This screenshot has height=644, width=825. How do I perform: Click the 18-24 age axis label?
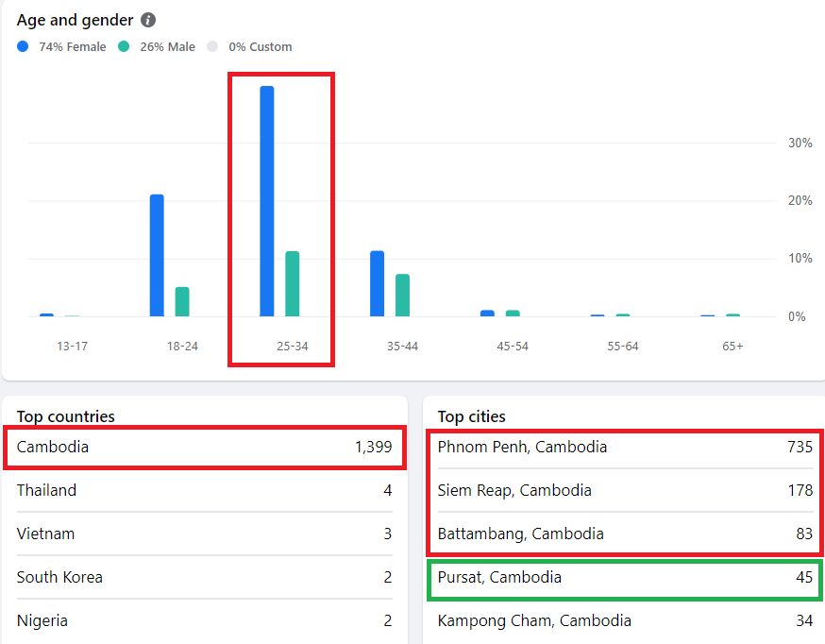coord(182,347)
